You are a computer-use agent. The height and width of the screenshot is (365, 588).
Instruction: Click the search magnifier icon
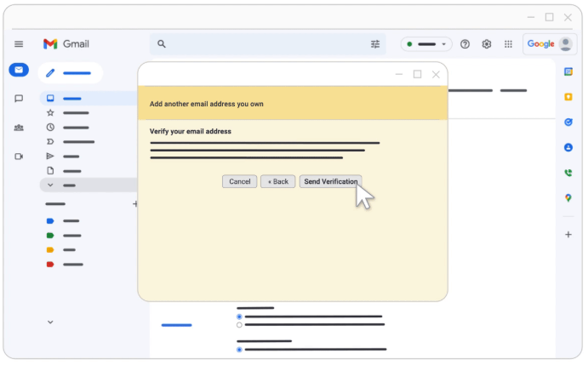(x=162, y=44)
